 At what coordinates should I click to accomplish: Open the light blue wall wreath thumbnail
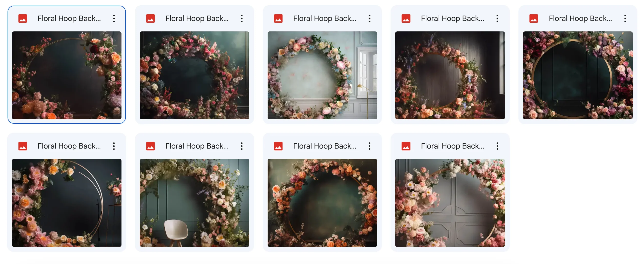(x=322, y=75)
